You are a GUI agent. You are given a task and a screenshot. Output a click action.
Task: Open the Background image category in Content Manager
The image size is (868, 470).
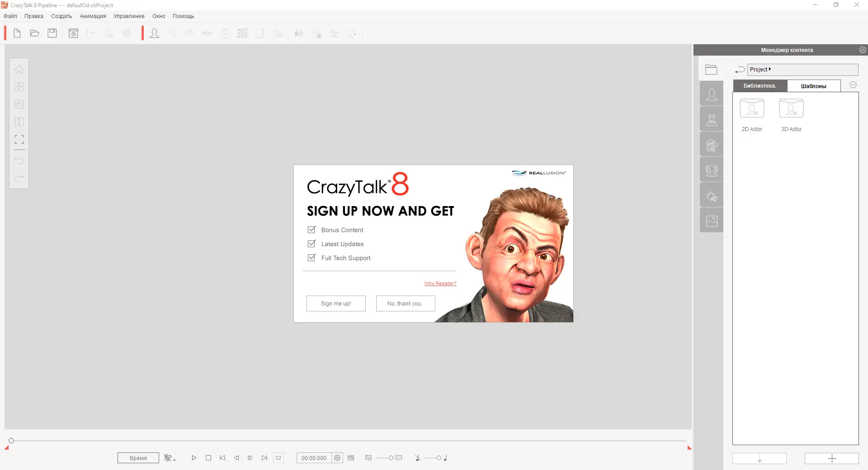click(712, 221)
